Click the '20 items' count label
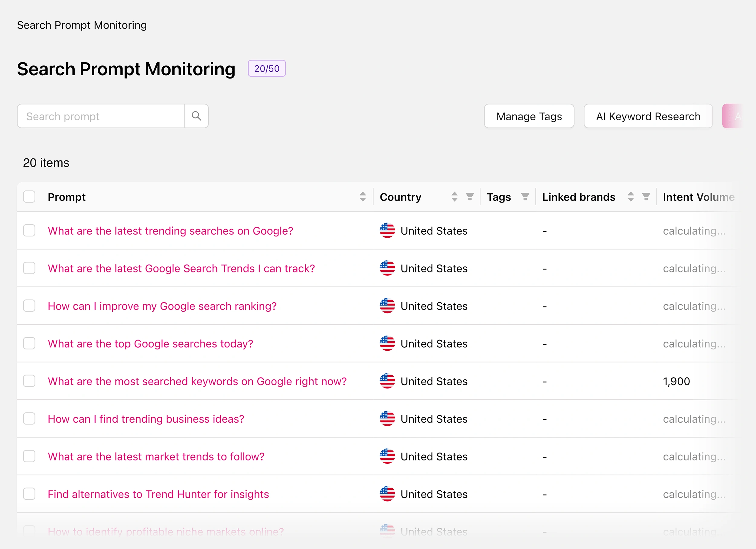This screenshot has height=549, width=756. click(x=46, y=163)
